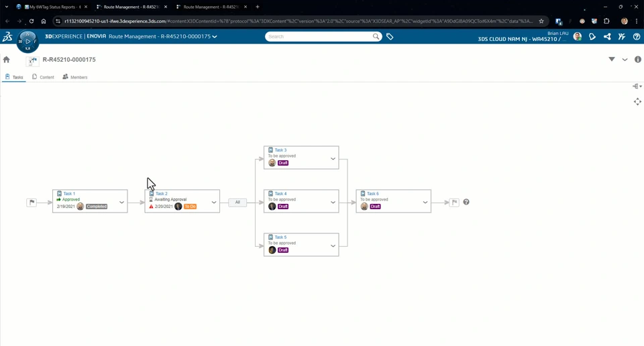Image resolution: width=644 pixels, height=346 pixels.
Task: Click the fit-to-view arrows icon
Action: pos(637,102)
